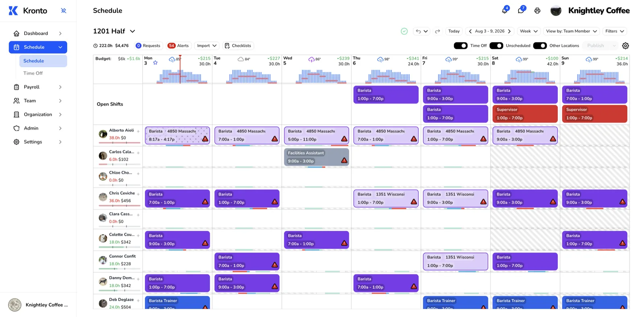This screenshot has width=644, height=317.
Task: Open the Alerts button
Action: [178, 46]
